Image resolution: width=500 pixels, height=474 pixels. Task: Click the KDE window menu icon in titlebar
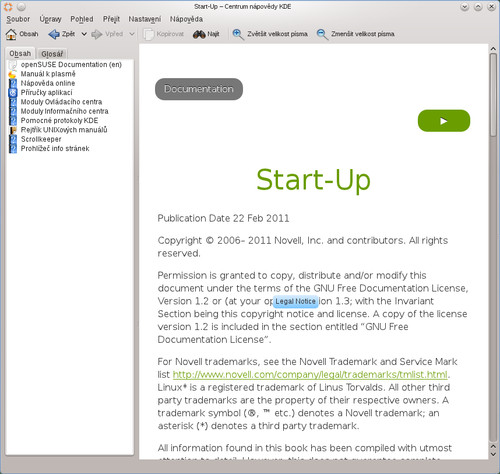pos(8,6)
